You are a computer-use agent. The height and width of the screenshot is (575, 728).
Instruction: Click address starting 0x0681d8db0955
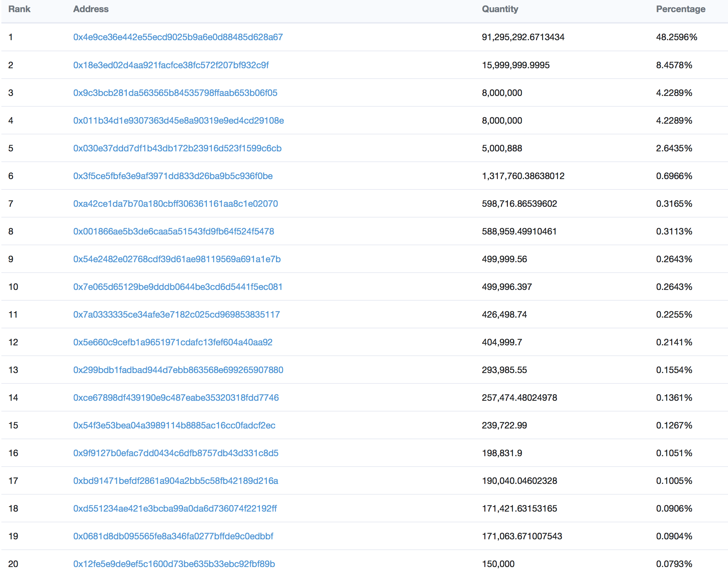pyautogui.click(x=173, y=536)
